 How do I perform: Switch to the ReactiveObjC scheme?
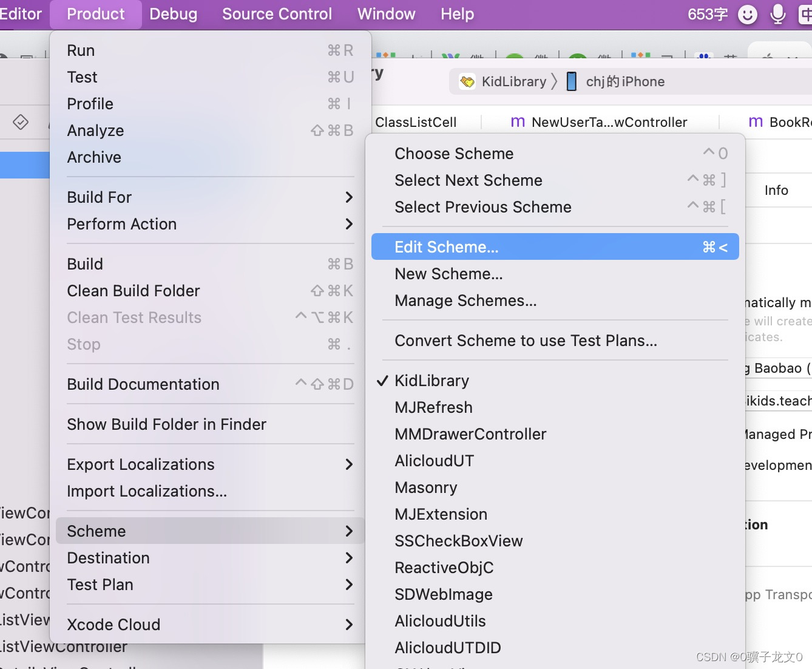(x=555, y=568)
